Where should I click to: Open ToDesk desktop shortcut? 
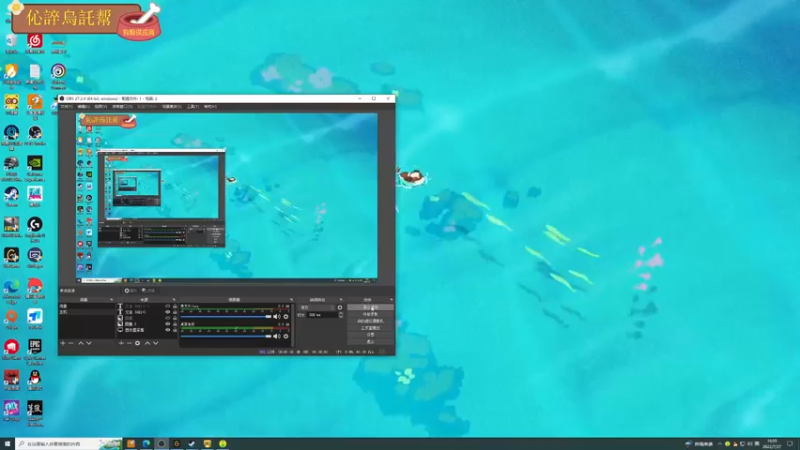[35, 319]
